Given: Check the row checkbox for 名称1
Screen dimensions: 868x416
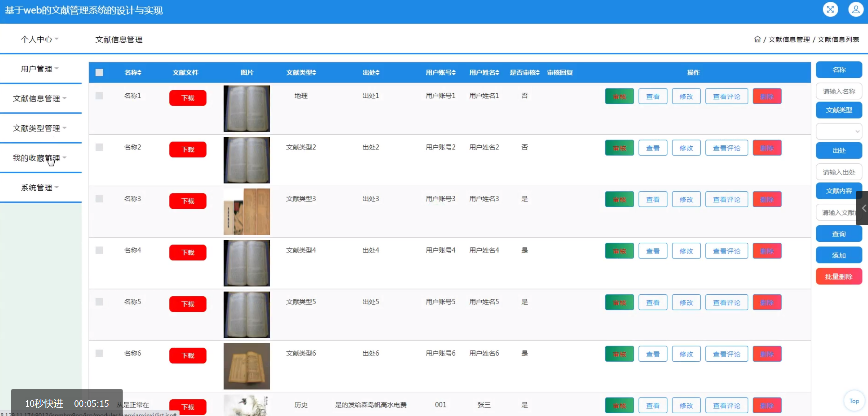Looking at the screenshot, I should coord(99,96).
